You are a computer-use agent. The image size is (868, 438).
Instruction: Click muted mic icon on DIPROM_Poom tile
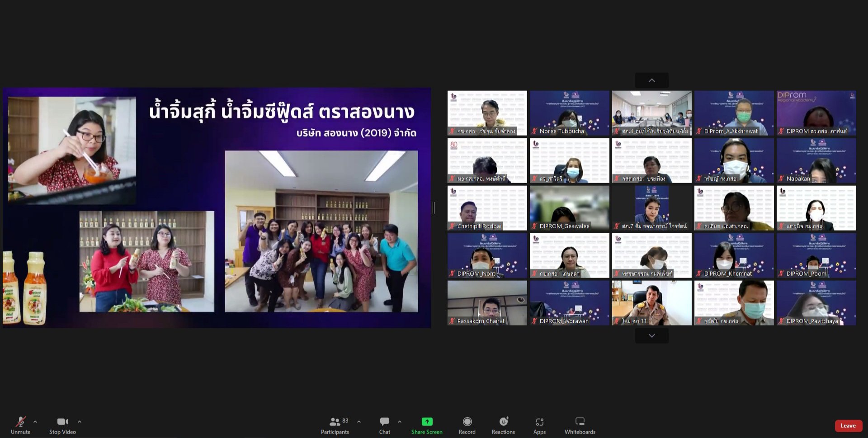[x=781, y=273]
